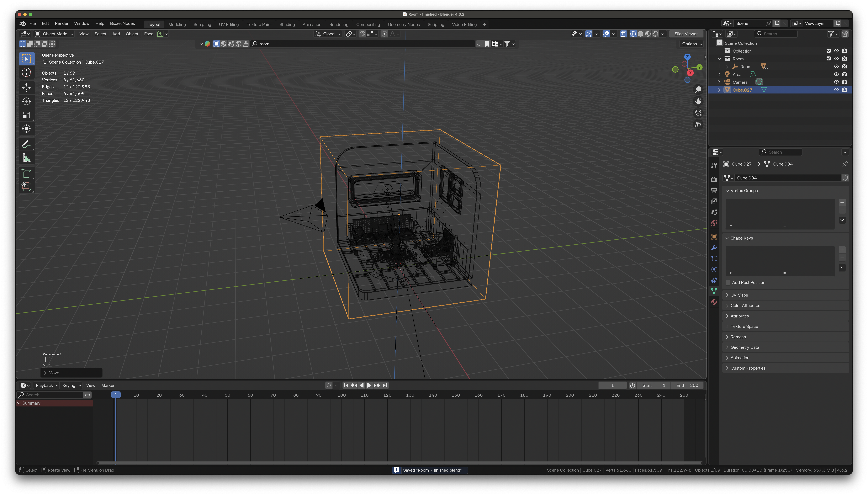Select the Add Cube tool
This screenshot has width=868, height=495.
[x=27, y=173]
